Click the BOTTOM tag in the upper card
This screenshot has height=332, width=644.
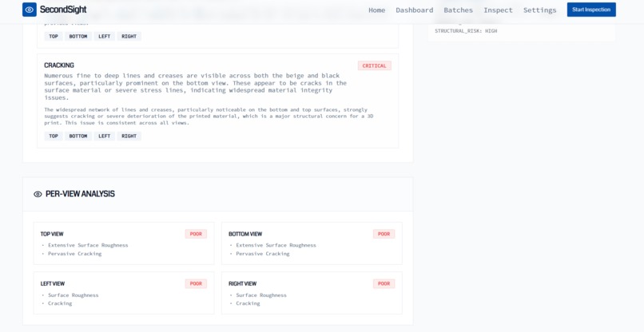[78, 36]
